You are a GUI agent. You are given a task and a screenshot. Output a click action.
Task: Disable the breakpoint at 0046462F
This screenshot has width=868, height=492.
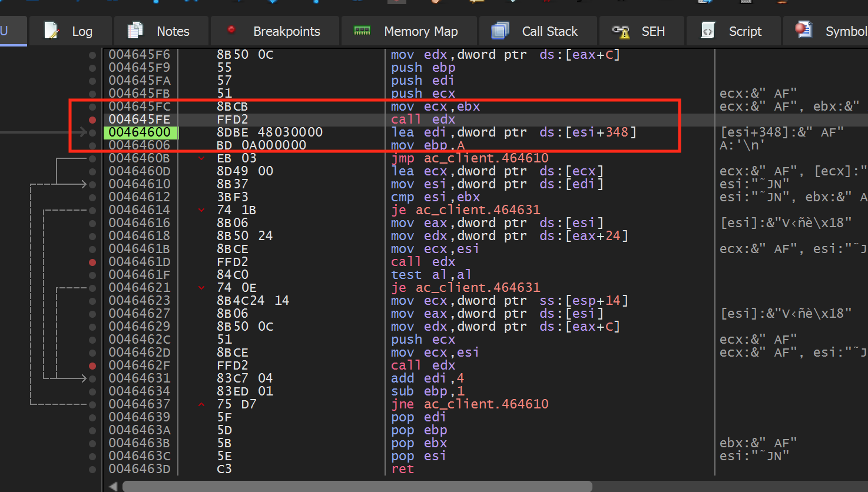(92, 365)
